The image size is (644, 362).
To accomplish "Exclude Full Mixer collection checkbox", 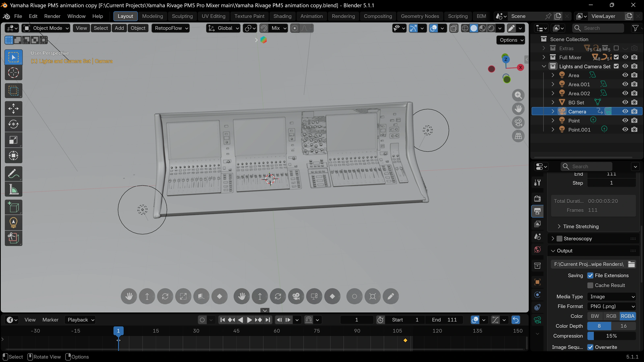I will pos(616,57).
